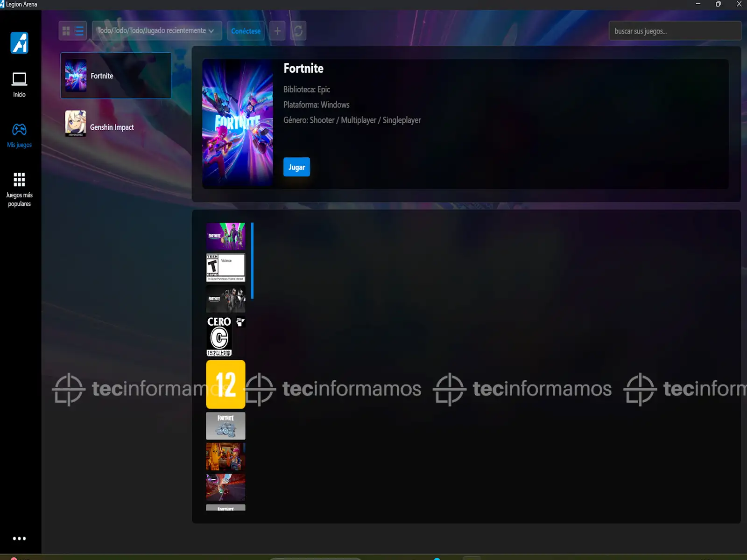The width and height of the screenshot is (747, 560).
Task: Switch to grid view layout
Action: point(66,31)
